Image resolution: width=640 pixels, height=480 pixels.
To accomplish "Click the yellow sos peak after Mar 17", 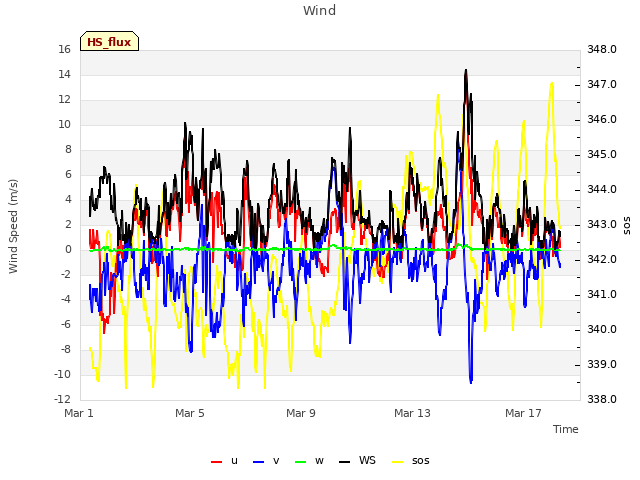I will pos(552,83).
